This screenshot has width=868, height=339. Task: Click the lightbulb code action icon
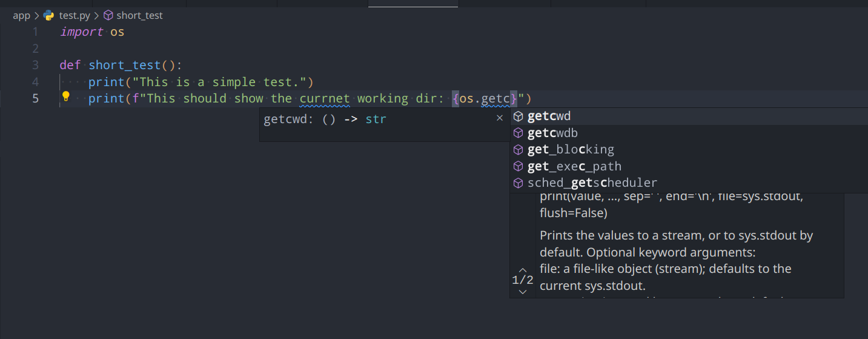(66, 96)
